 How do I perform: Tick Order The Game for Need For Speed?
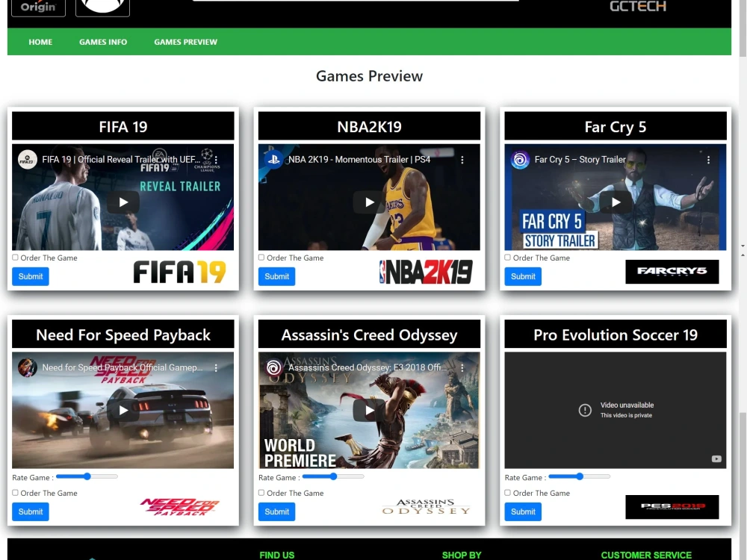click(x=15, y=492)
